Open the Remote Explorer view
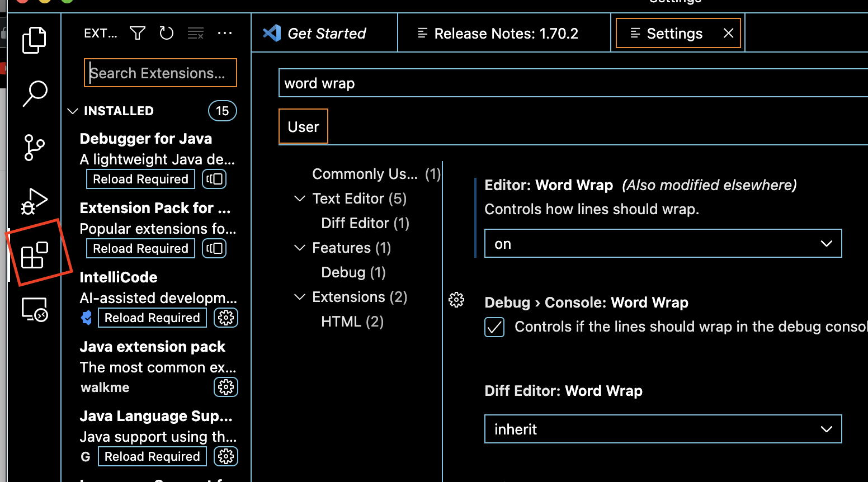The image size is (868, 482). (34, 309)
